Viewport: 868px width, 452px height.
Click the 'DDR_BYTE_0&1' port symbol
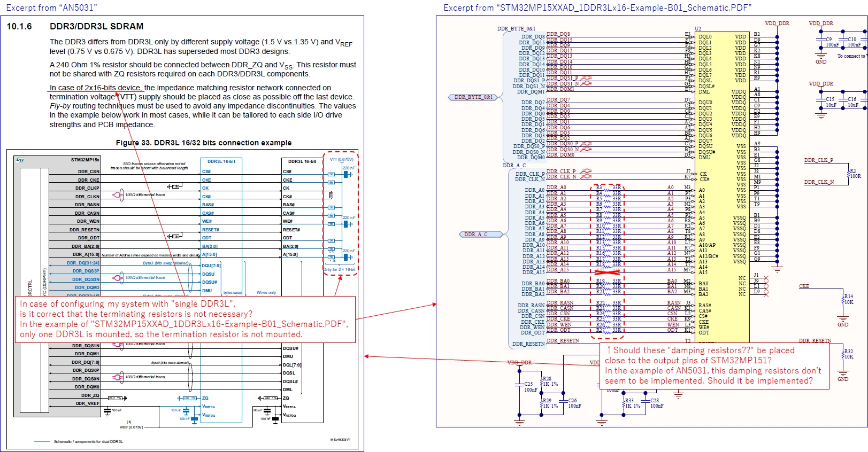pos(473,97)
